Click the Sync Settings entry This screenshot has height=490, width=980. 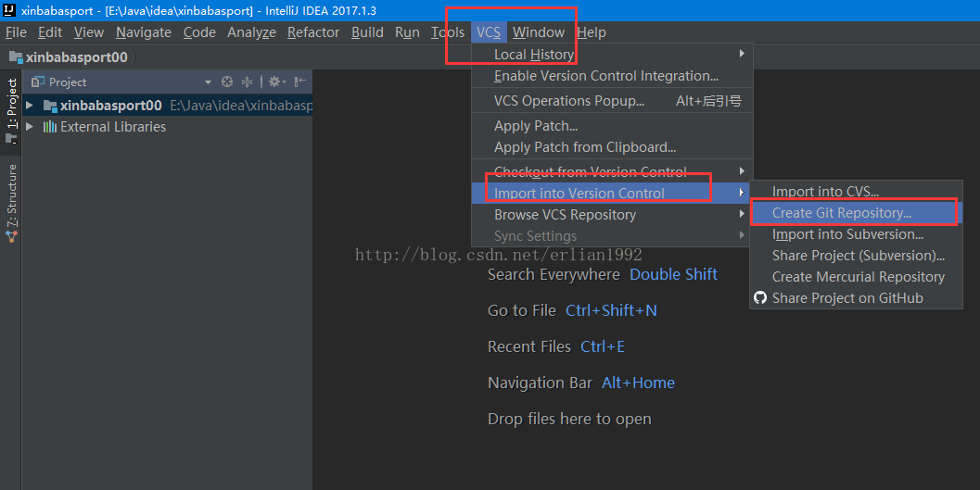(x=612, y=236)
